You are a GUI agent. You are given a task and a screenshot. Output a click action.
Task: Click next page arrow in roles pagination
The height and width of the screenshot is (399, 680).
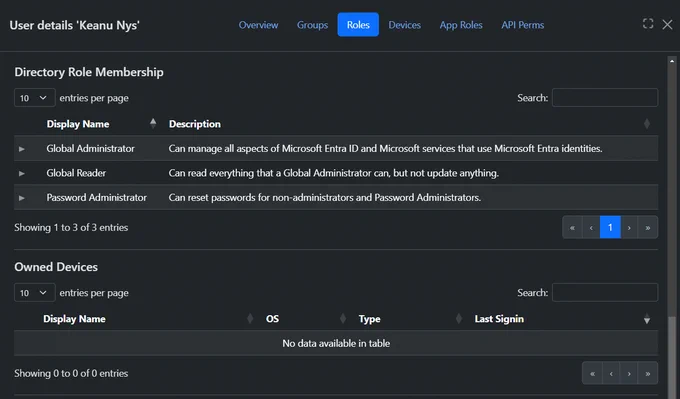(629, 227)
